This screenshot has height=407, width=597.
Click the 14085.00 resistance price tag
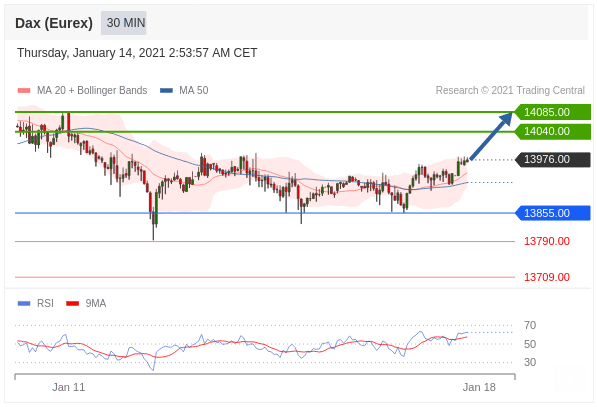tap(552, 112)
